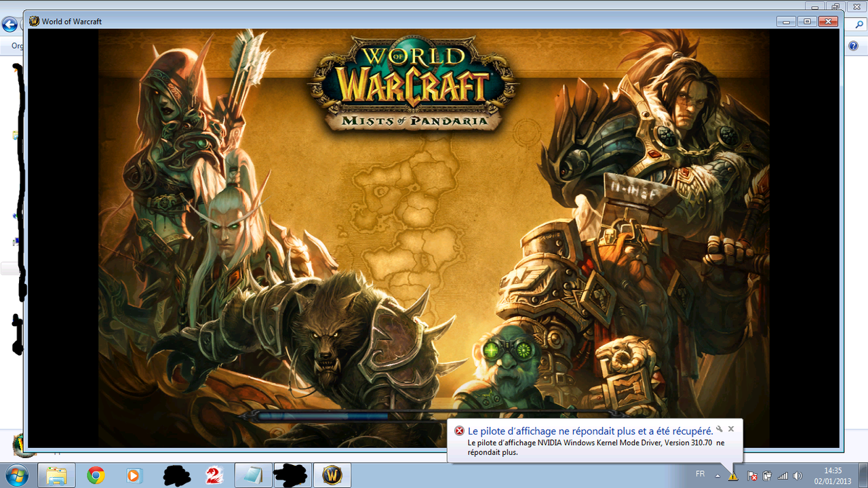The height and width of the screenshot is (488, 868).
Task: Open Action Center flag tray icon
Action: click(752, 476)
